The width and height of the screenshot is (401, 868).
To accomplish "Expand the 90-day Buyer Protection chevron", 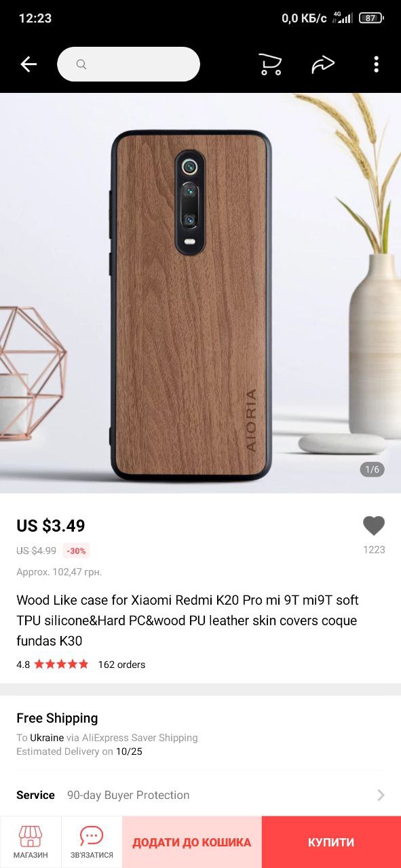I will [381, 795].
